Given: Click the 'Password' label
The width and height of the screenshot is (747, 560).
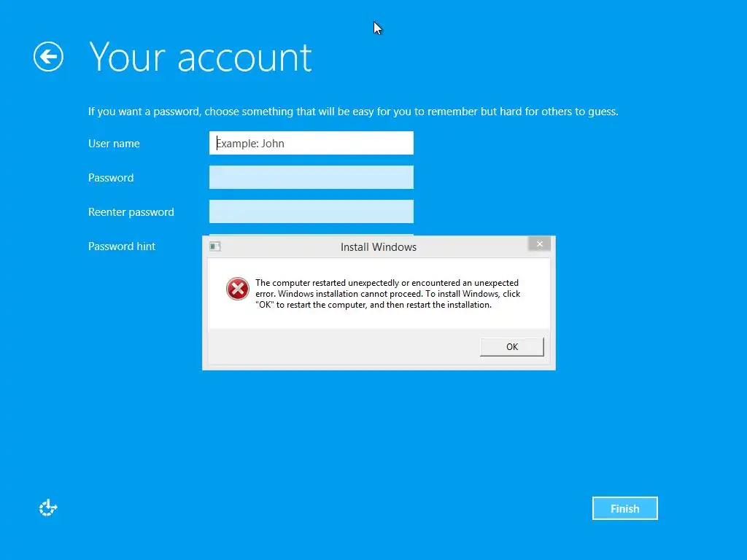Looking at the screenshot, I should coord(111,178).
